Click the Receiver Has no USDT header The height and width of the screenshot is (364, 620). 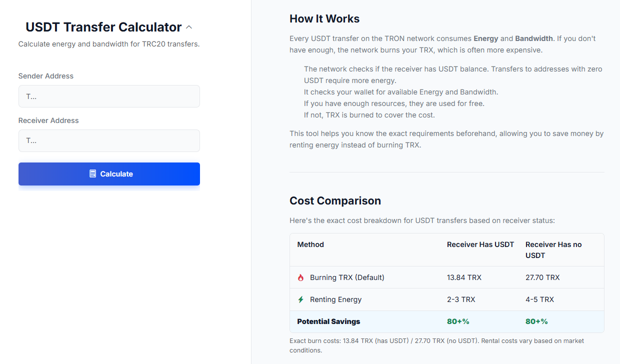(553, 249)
